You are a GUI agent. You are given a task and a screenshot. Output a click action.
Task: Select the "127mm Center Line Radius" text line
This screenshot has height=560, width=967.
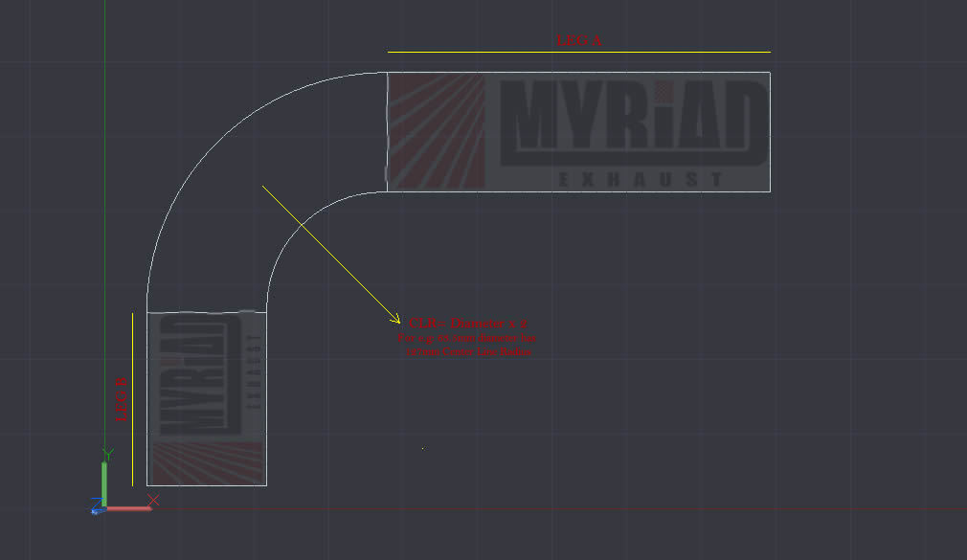pyautogui.click(x=469, y=351)
